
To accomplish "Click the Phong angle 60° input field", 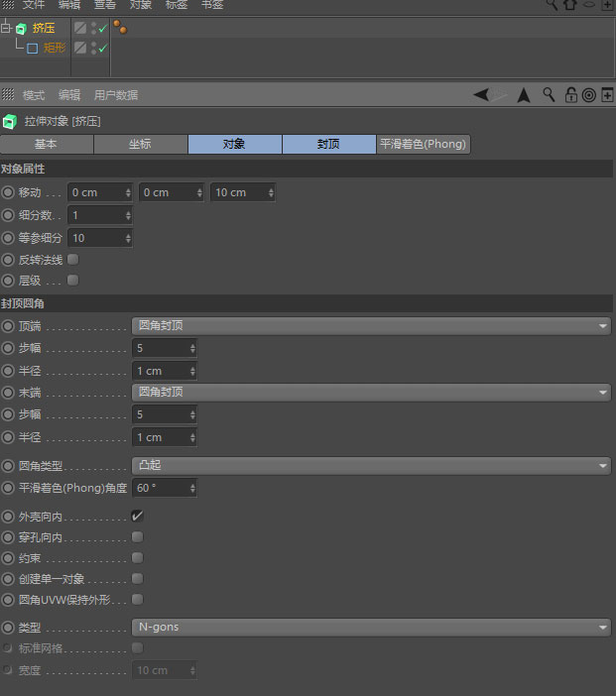I will point(165,488).
